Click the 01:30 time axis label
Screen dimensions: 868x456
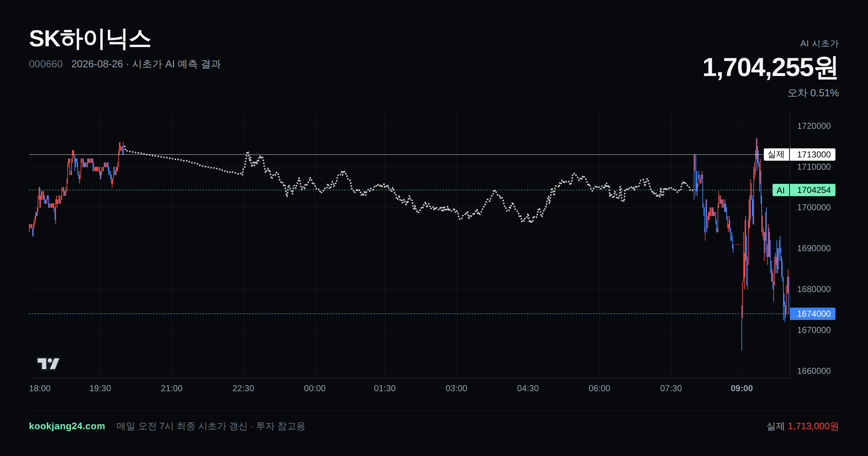(385, 388)
